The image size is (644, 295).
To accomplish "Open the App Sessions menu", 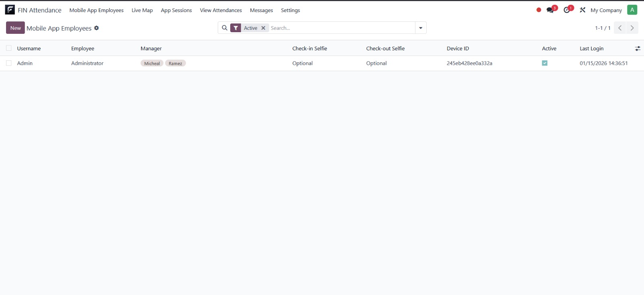I will (x=176, y=10).
